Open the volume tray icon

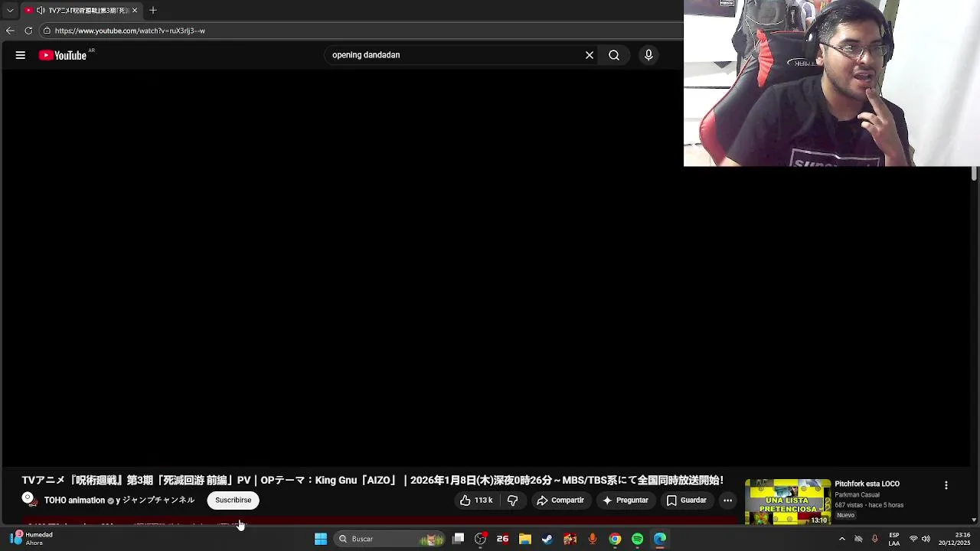[926, 539]
